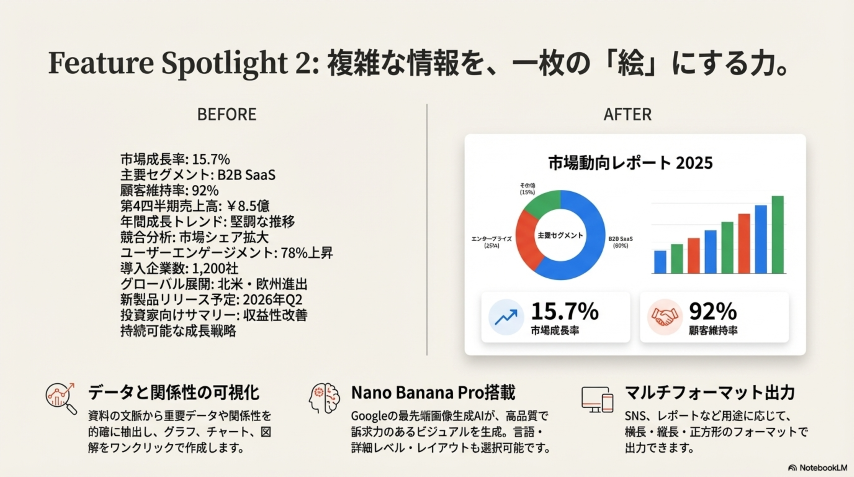Click the 市場動向レポート 2025 title

[635, 162]
